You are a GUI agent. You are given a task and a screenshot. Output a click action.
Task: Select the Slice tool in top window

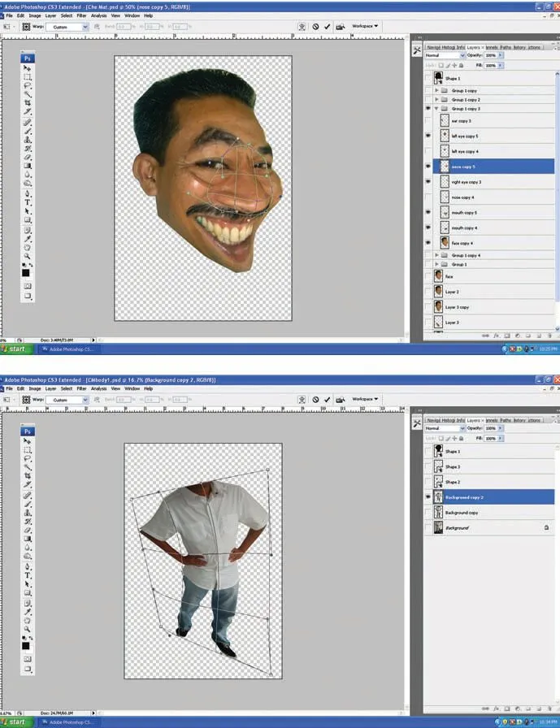(x=28, y=111)
